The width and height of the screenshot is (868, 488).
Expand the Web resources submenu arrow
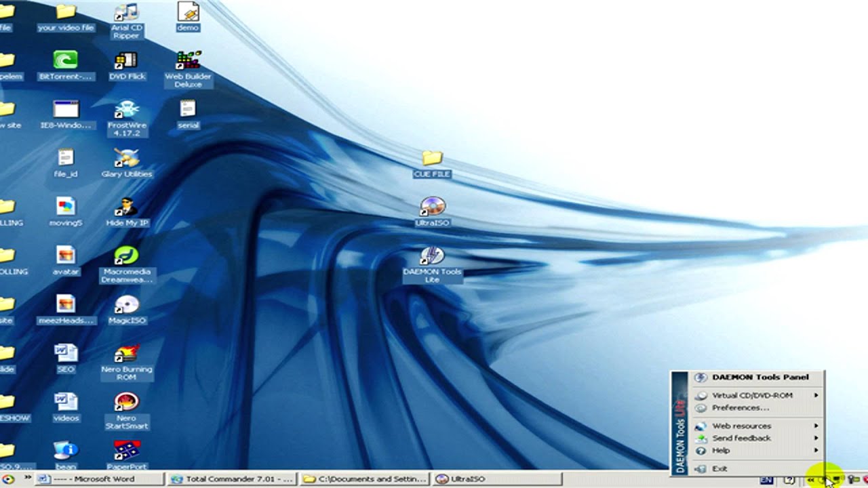[x=816, y=426]
